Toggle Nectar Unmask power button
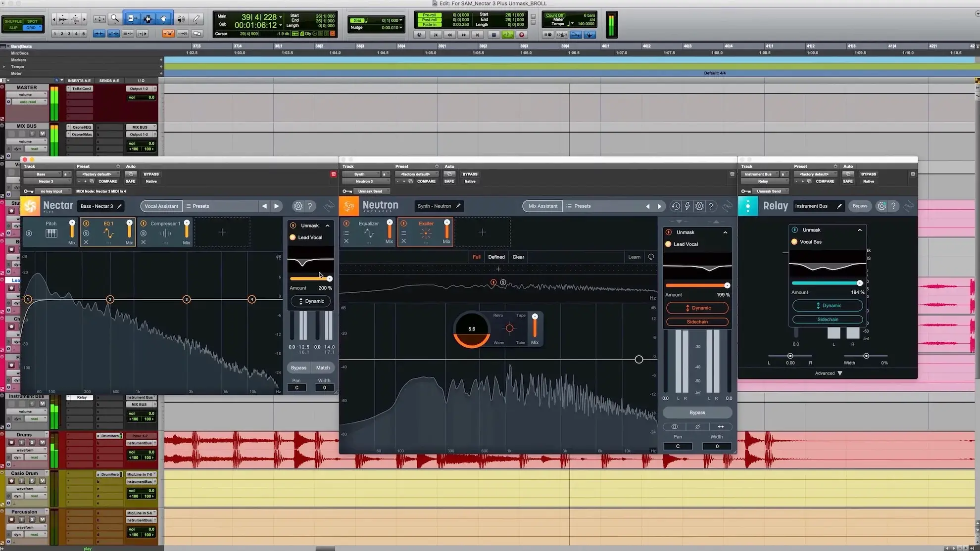 293,226
